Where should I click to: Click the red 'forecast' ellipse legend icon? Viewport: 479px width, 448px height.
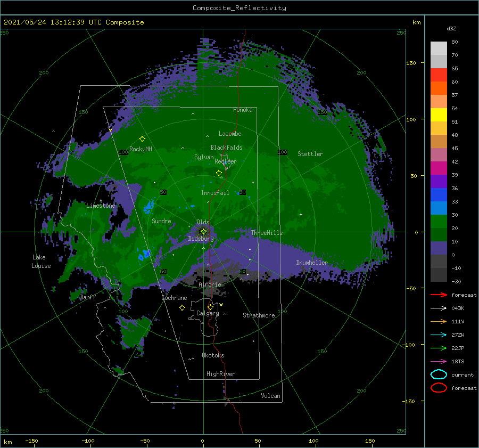[439, 388]
